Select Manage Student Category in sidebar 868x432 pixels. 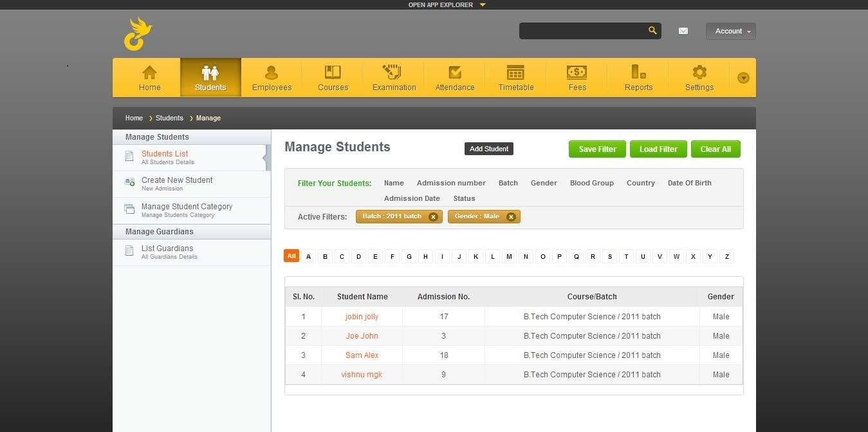[191, 211]
